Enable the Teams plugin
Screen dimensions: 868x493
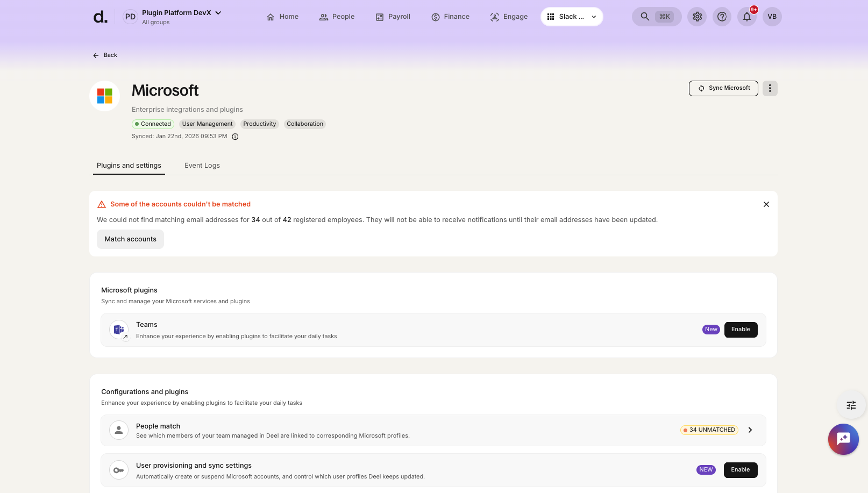[x=740, y=330]
